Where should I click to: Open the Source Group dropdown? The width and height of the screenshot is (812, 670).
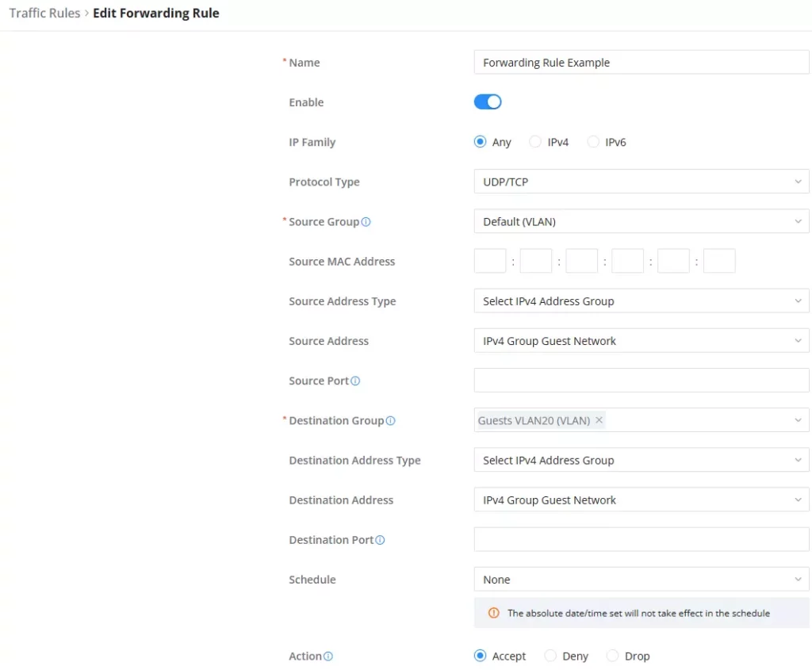pos(641,221)
